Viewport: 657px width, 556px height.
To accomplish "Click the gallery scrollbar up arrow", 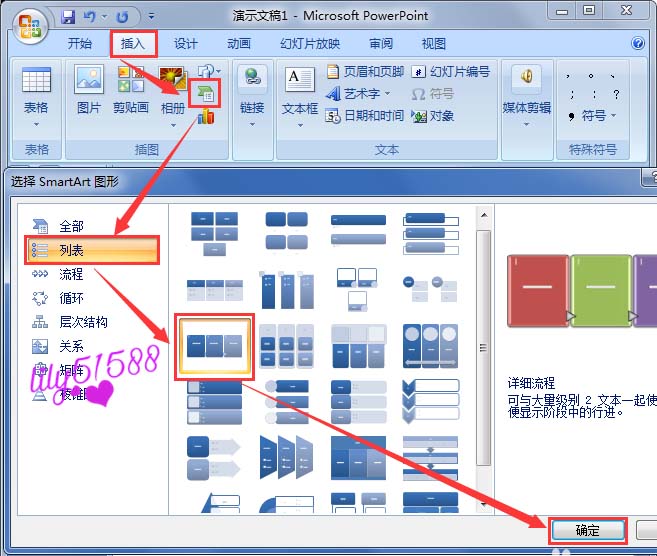I will (x=484, y=216).
